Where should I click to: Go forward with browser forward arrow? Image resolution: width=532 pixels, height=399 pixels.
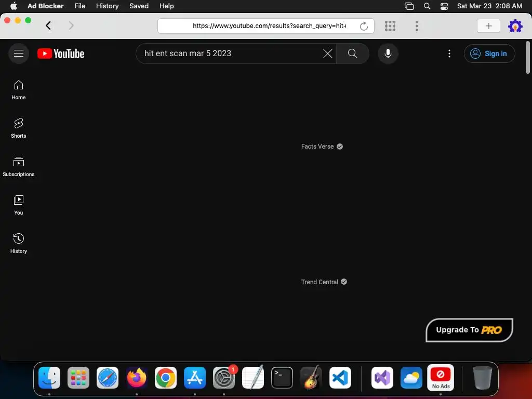tap(71, 25)
